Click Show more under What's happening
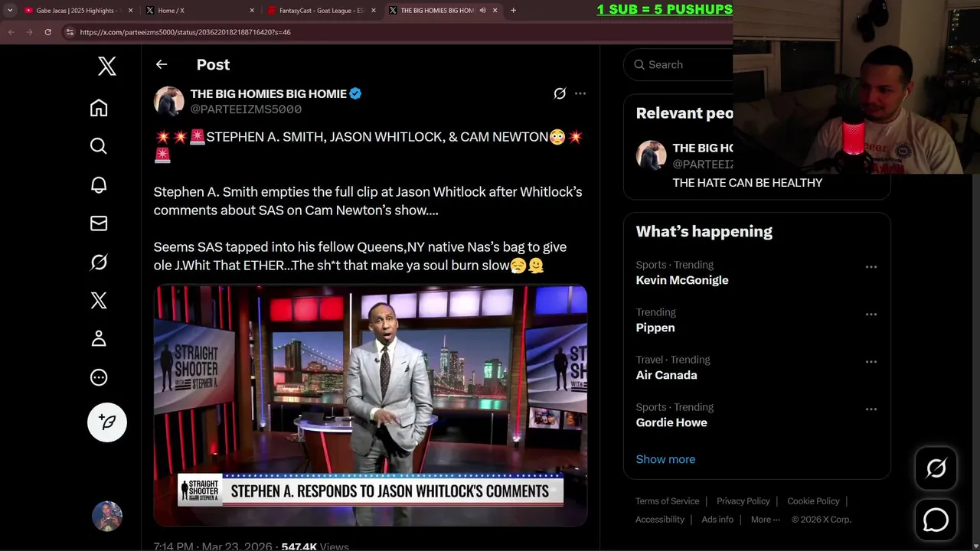Viewport: 980px width, 551px height. click(x=665, y=459)
